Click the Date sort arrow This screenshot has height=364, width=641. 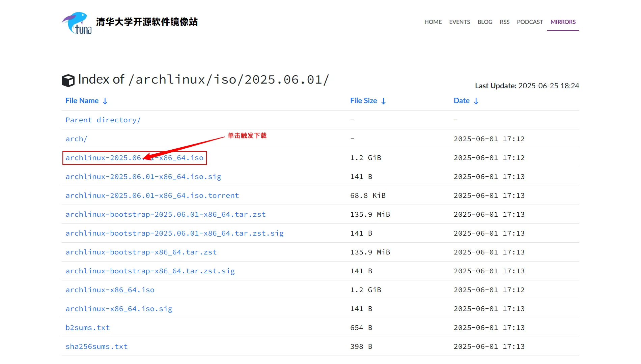point(476,101)
